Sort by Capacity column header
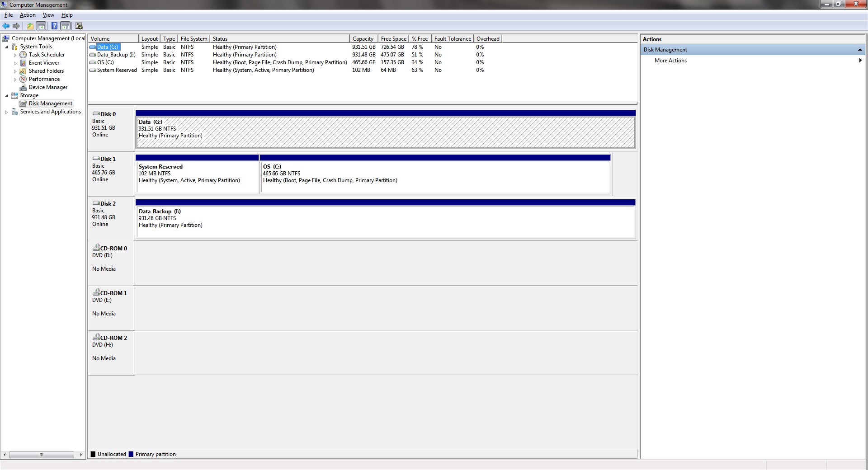 point(363,39)
